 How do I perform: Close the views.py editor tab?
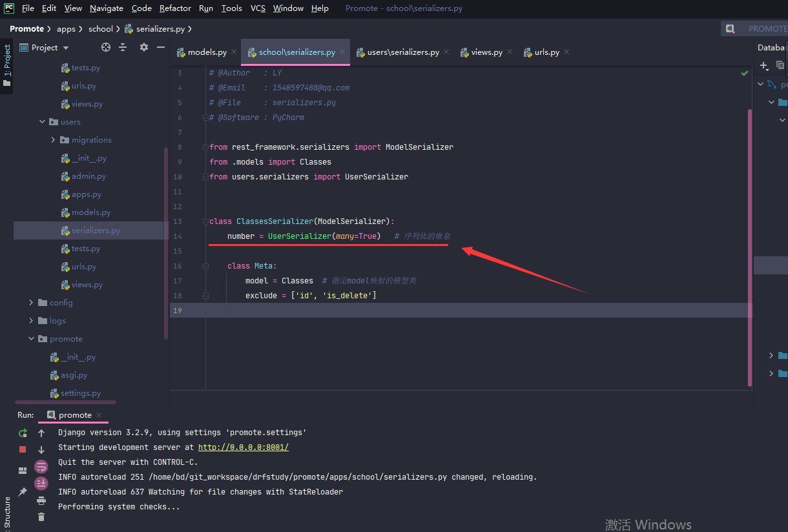510,52
